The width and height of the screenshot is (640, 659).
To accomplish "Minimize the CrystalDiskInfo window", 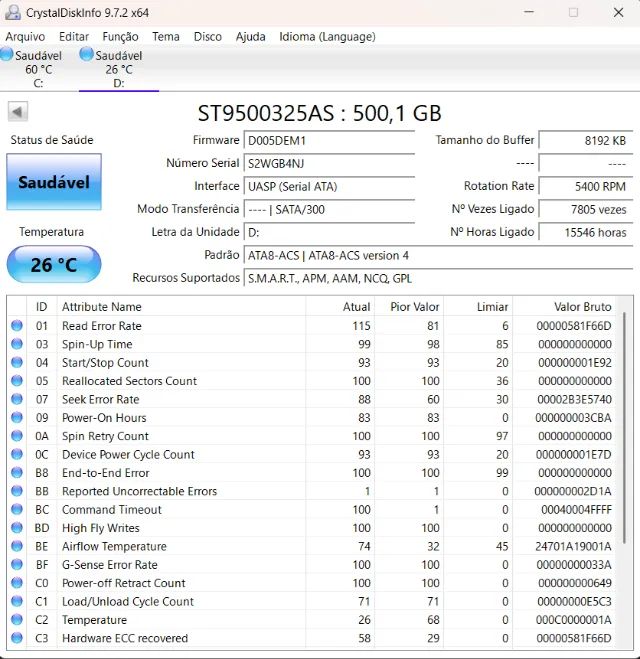I will (x=529, y=12).
